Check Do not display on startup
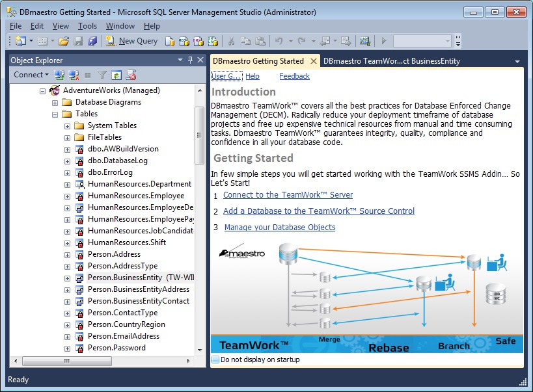The image size is (533, 392). (x=215, y=359)
